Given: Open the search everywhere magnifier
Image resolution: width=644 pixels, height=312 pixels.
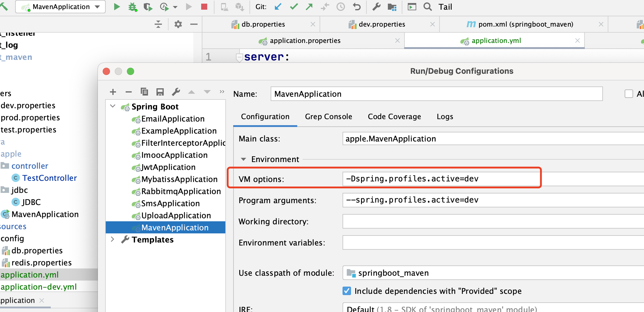Looking at the screenshot, I should pyautogui.click(x=427, y=7).
